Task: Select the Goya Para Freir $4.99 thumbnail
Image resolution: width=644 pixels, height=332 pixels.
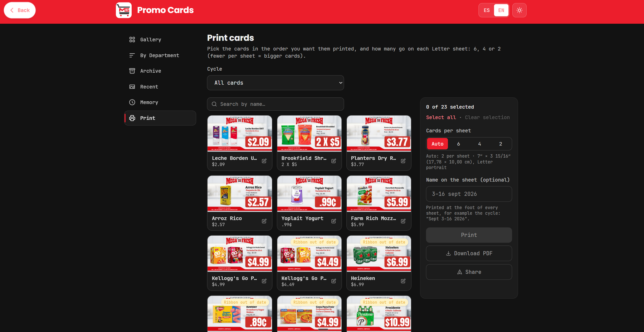Action: click(x=309, y=314)
